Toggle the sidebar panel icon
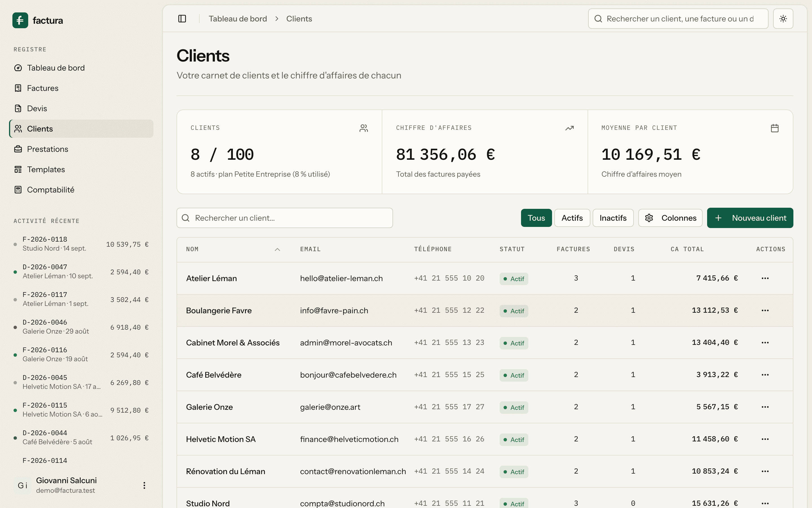Screen dimensions: 812x508 (182, 19)
